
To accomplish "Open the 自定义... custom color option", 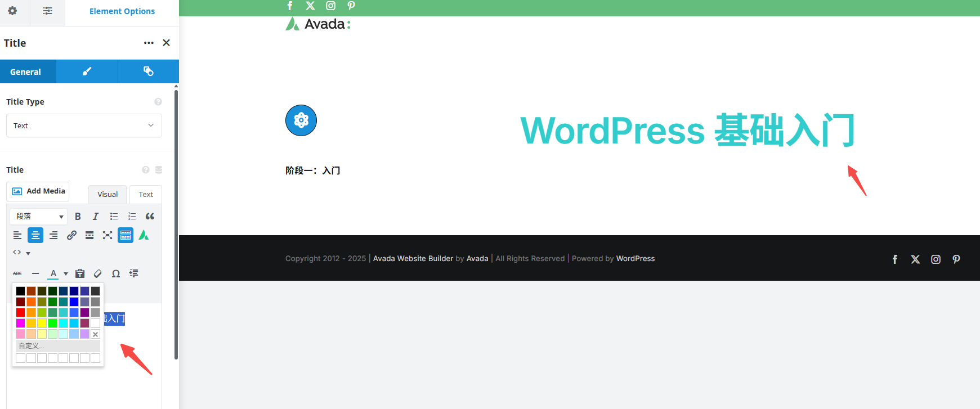I will (57, 346).
